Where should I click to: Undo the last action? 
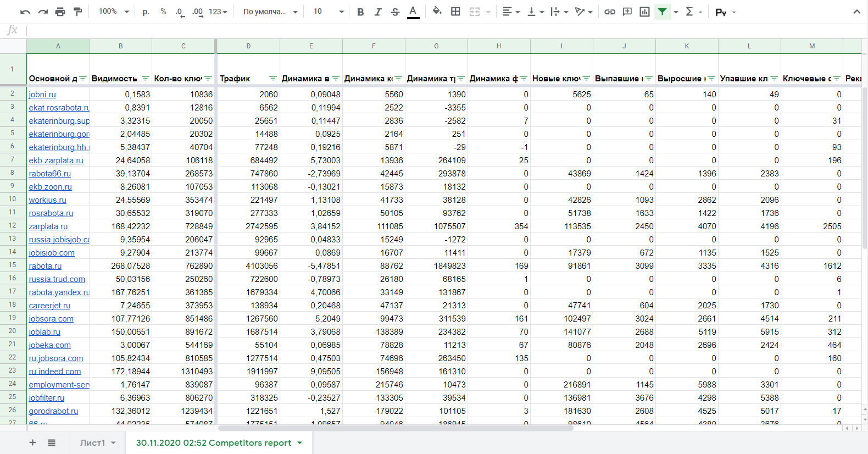point(25,12)
